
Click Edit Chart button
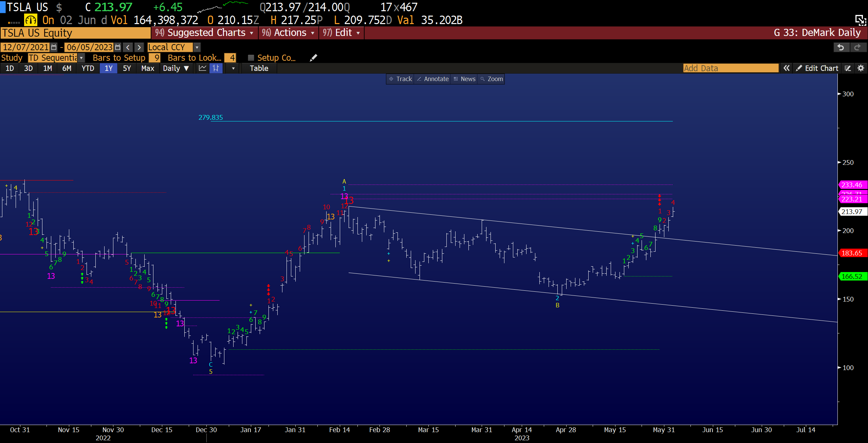[817, 68]
